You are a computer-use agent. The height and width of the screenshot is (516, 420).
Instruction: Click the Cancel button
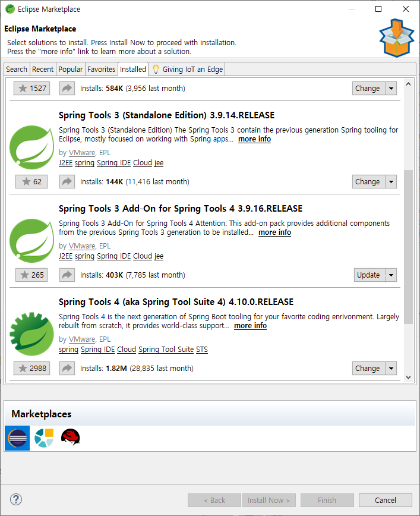pos(385,500)
